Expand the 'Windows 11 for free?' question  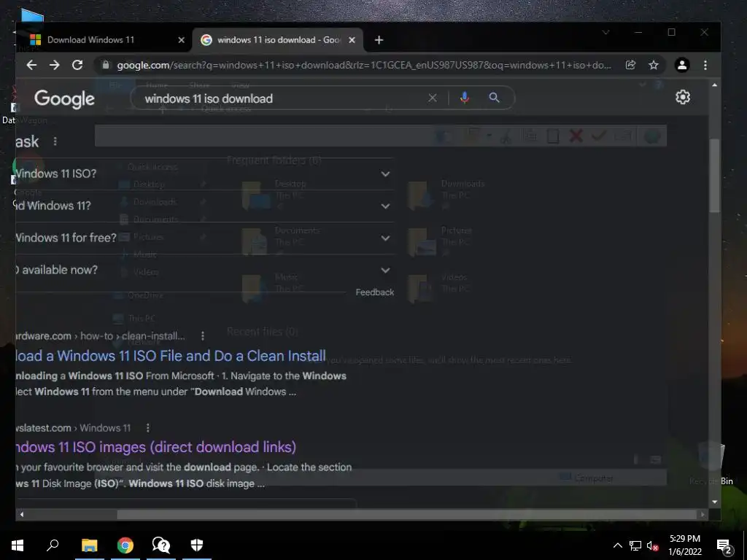(385, 238)
